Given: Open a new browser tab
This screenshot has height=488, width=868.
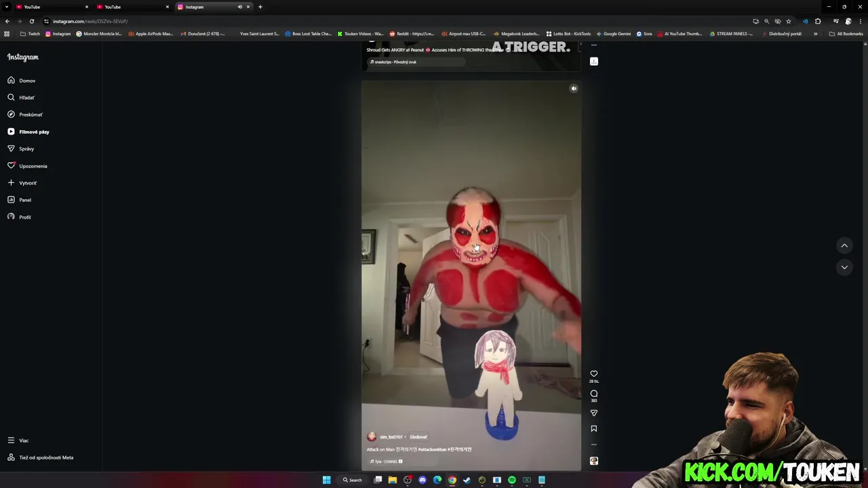Looking at the screenshot, I should [260, 7].
